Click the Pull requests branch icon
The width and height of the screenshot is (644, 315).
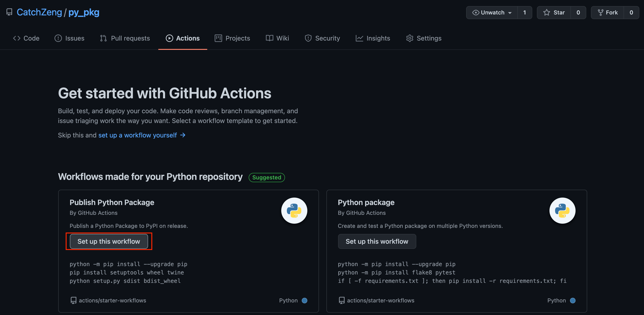[103, 38]
